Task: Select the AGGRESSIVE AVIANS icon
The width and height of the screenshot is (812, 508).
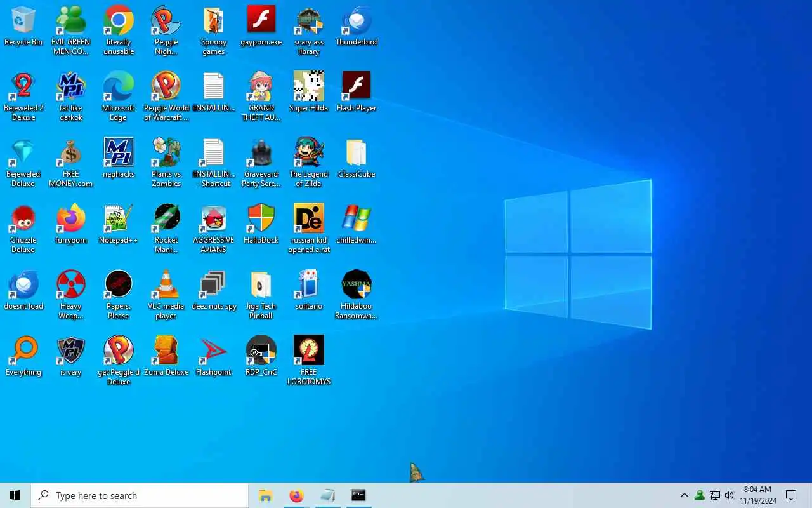Action: pyautogui.click(x=214, y=229)
